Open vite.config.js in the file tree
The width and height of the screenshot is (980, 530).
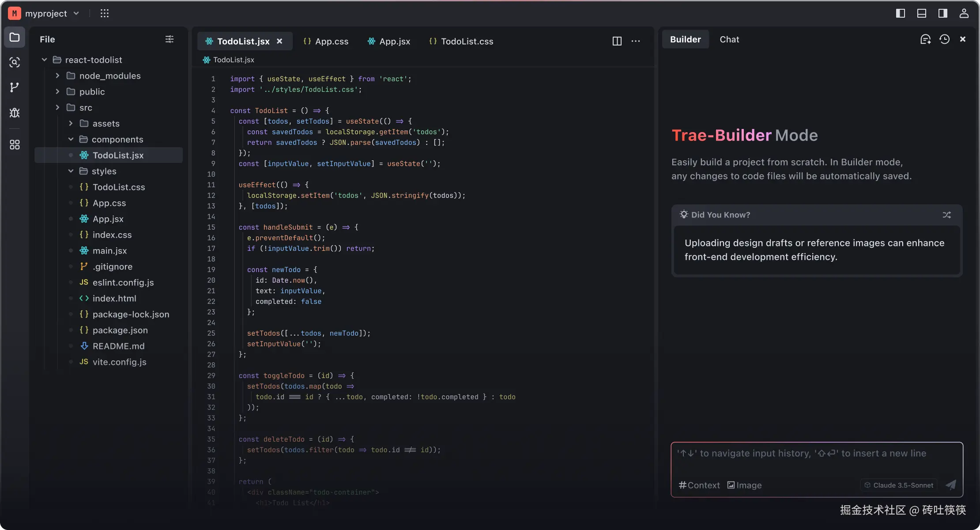click(109, 362)
